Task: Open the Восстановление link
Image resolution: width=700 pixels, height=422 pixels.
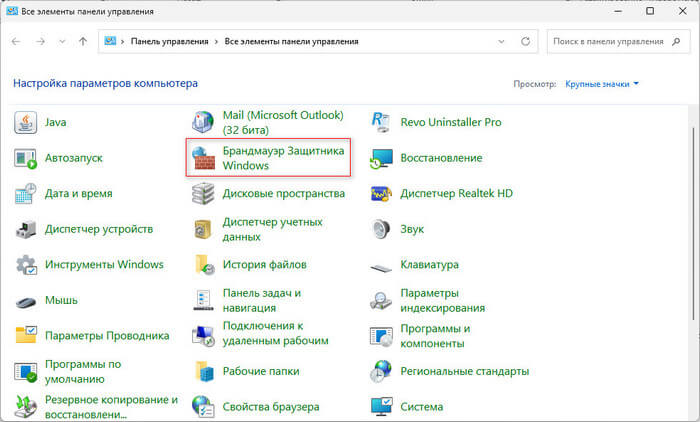Action: 441,158
